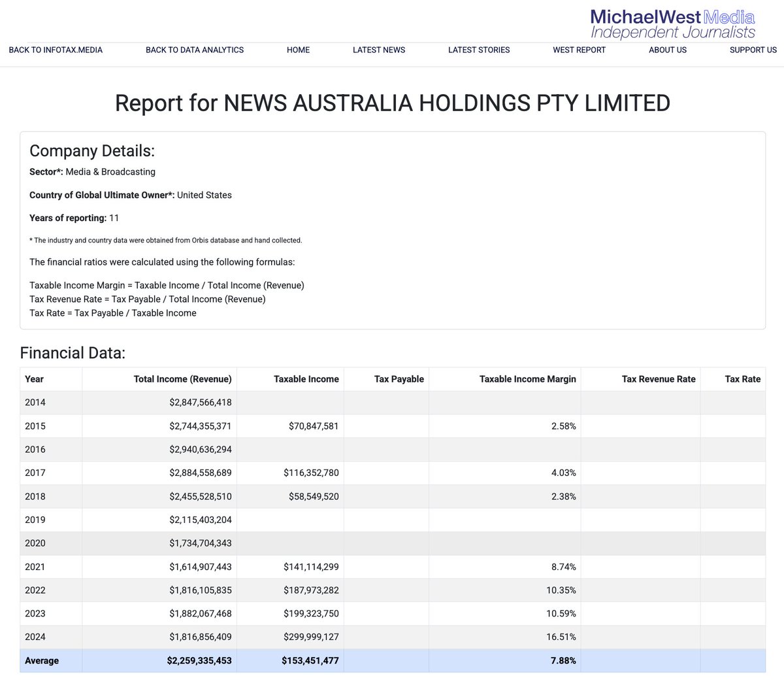Select taxable income $299,999,127
This screenshot has height=691, width=784.
(x=290, y=637)
